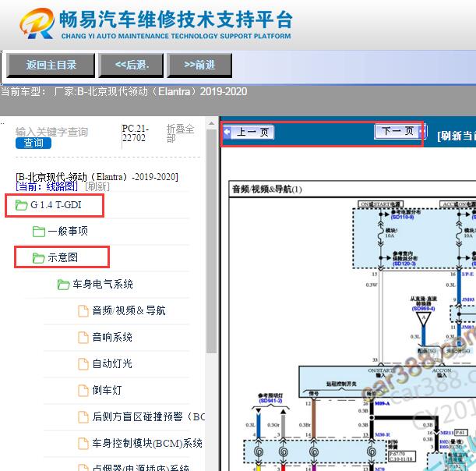Open the 一般事项 folder icon
The image size is (476, 471).
[39, 232]
